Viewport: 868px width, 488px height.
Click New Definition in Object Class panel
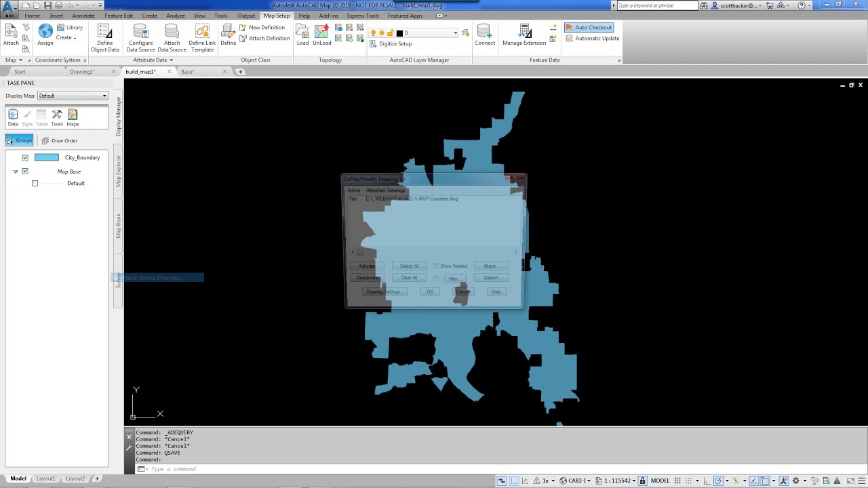coord(262,28)
